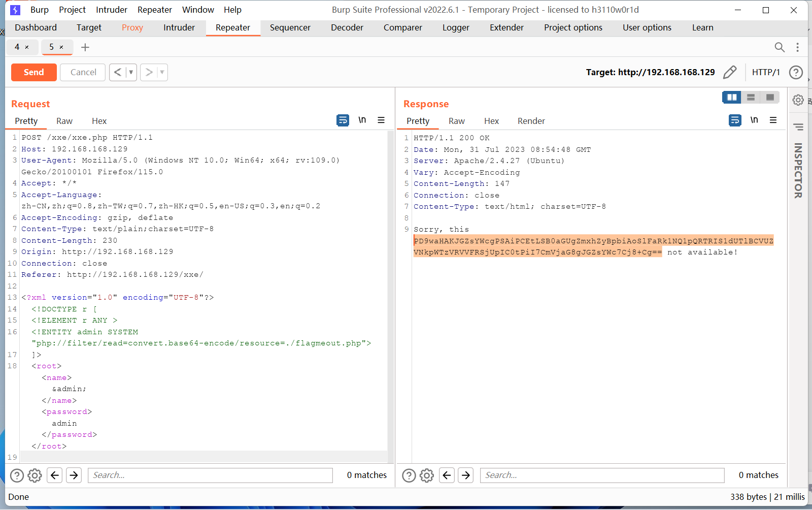Viewport: 812px width, 510px height.
Task: Show Response in Render view
Action: [531, 121]
